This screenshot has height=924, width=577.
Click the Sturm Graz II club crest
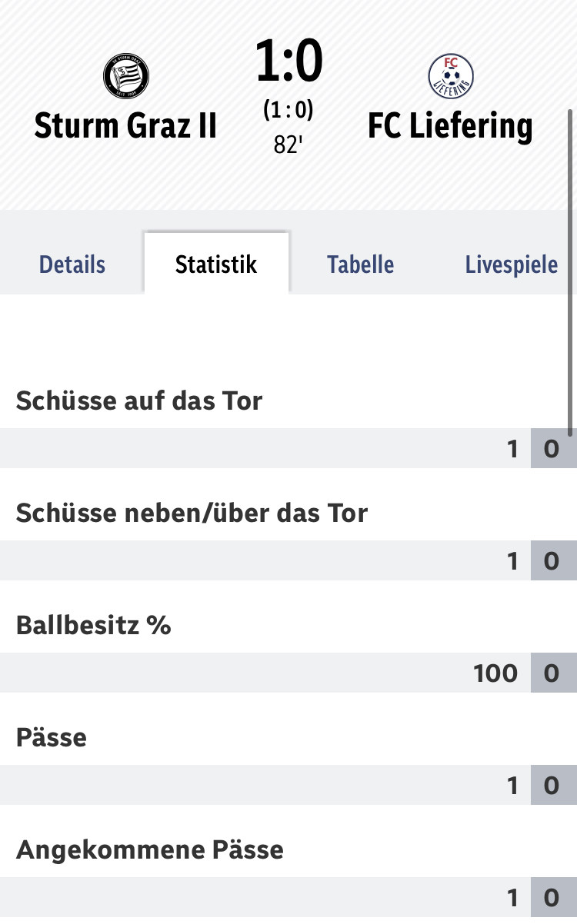[126, 77]
